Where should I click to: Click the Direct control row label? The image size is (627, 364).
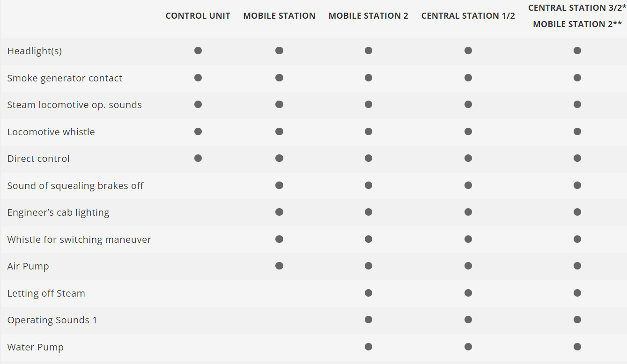pyautogui.click(x=38, y=159)
